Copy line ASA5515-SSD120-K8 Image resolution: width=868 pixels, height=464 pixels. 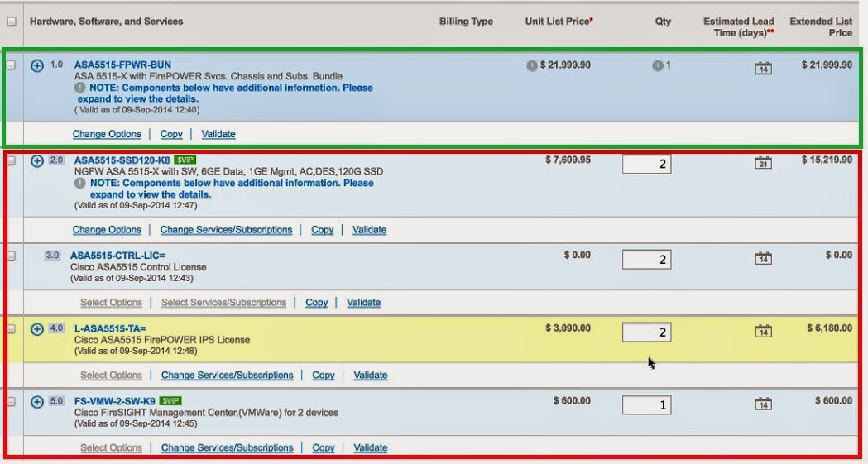point(322,230)
